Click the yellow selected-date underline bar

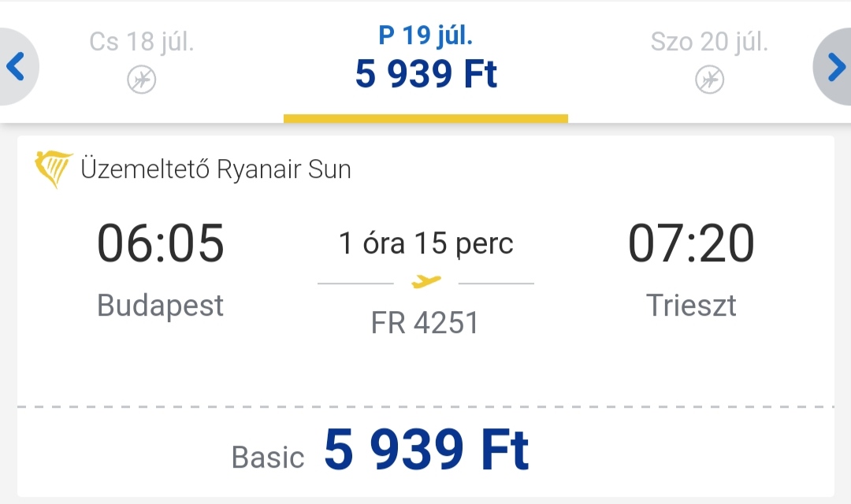click(426, 118)
